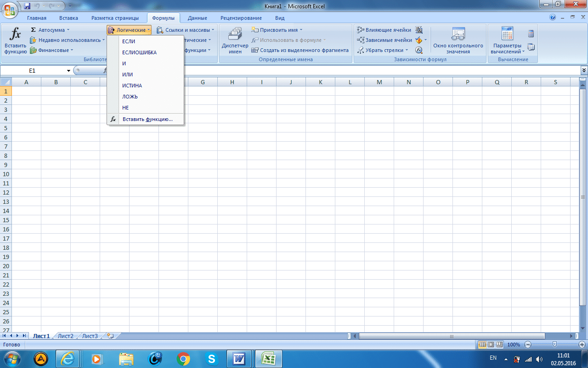The width and height of the screenshot is (588, 368).
Task: Open the Name Box dropdown arrow
Action: click(x=68, y=70)
